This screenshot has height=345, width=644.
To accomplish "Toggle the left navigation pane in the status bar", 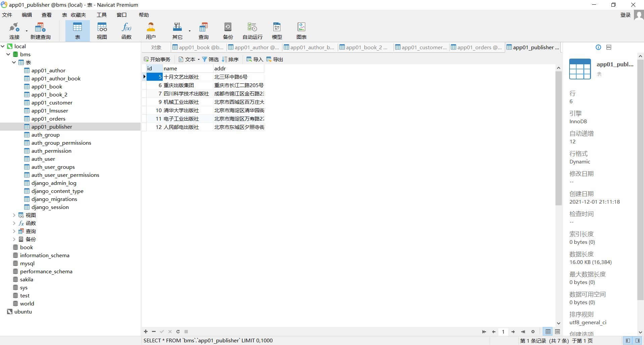I will click(x=628, y=341).
